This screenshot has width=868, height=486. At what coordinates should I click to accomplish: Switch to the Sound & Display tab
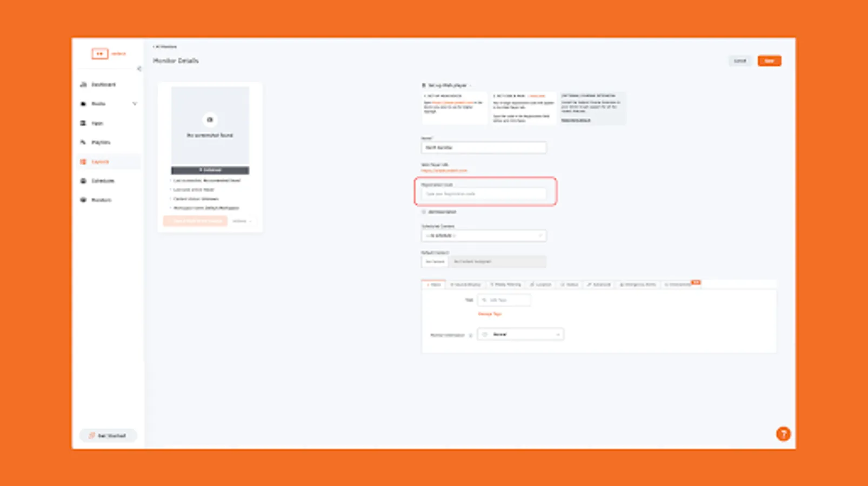(x=466, y=285)
